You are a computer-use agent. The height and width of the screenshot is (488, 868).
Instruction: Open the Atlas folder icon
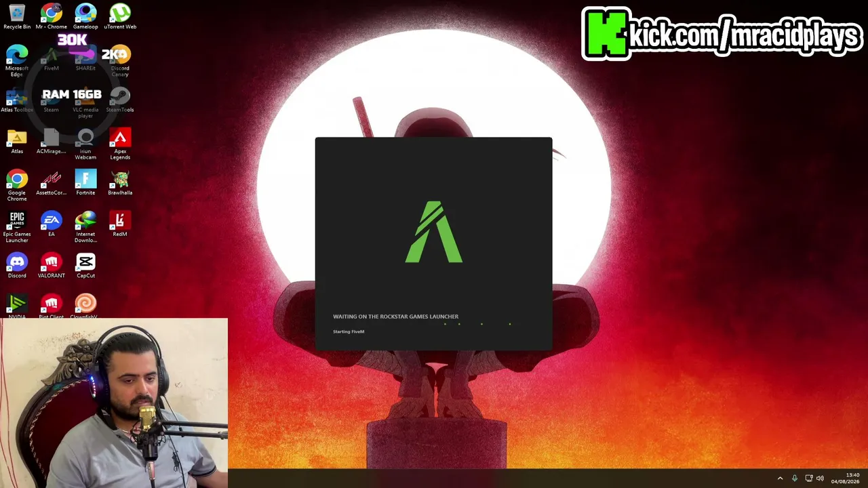(x=17, y=142)
